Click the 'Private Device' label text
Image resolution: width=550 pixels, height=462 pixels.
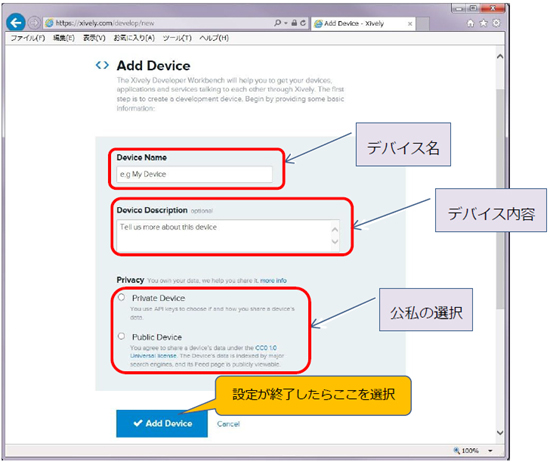(x=159, y=298)
